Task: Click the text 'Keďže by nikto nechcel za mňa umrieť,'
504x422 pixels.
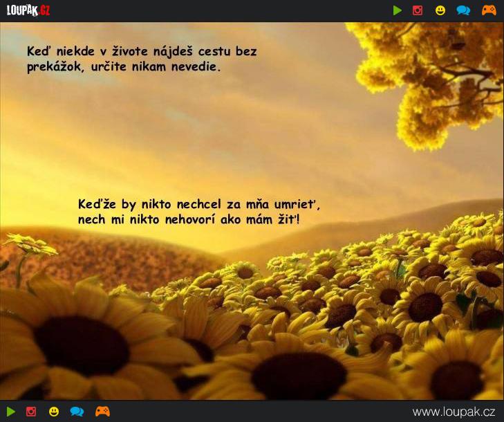Action: click(199, 204)
